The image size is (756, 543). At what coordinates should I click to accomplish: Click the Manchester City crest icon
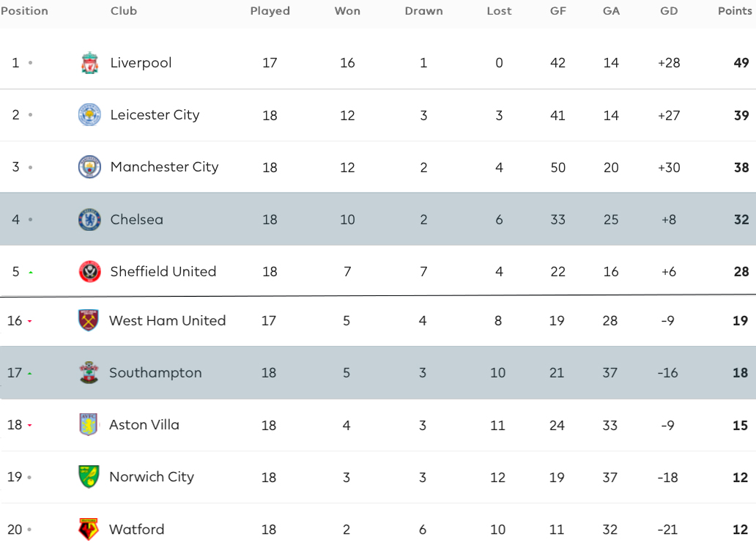pos(89,167)
